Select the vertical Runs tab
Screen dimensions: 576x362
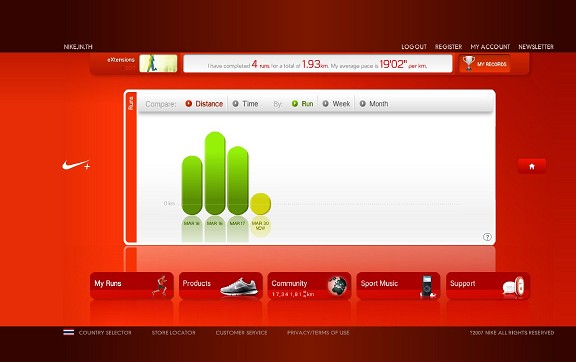click(x=131, y=167)
